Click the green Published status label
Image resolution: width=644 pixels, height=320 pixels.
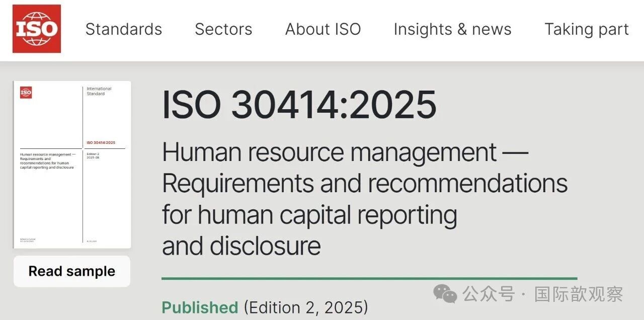(200, 307)
